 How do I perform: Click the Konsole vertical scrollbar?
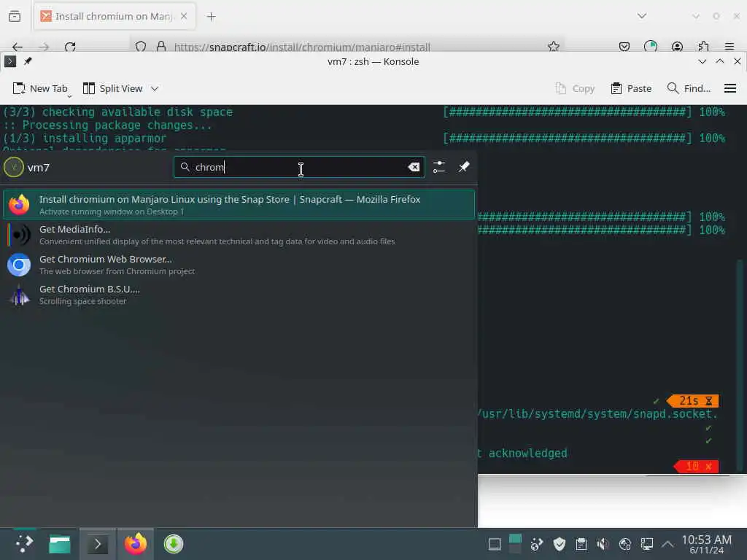[x=740, y=365]
